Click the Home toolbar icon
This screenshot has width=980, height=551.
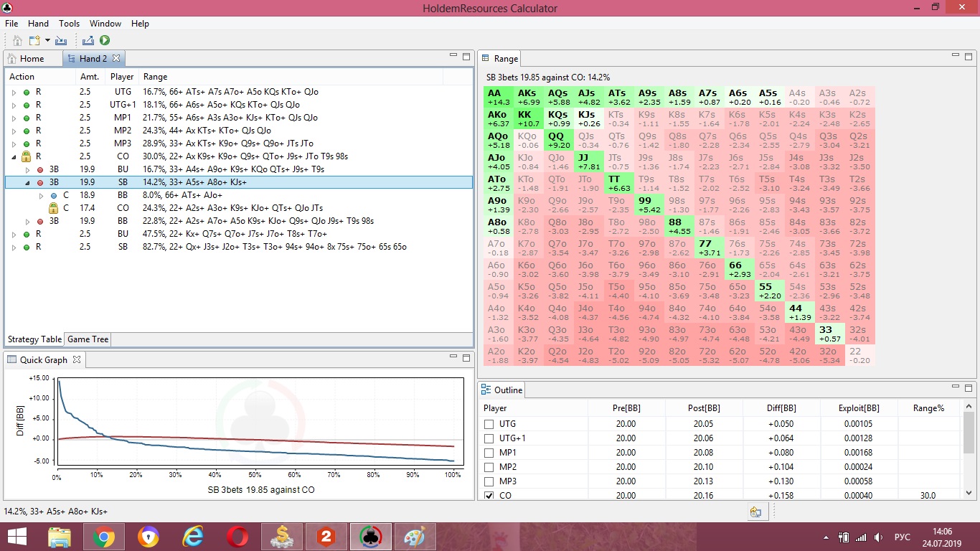(17, 41)
